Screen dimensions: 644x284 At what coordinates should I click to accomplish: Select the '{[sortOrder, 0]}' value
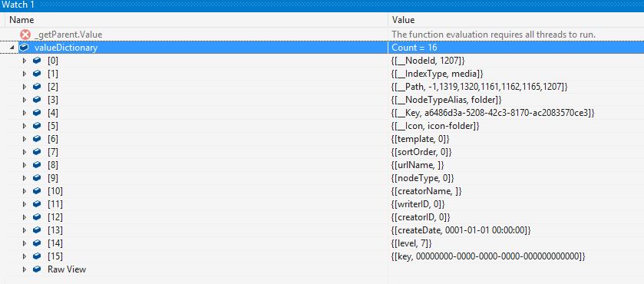pyautogui.click(x=422, y=152)
